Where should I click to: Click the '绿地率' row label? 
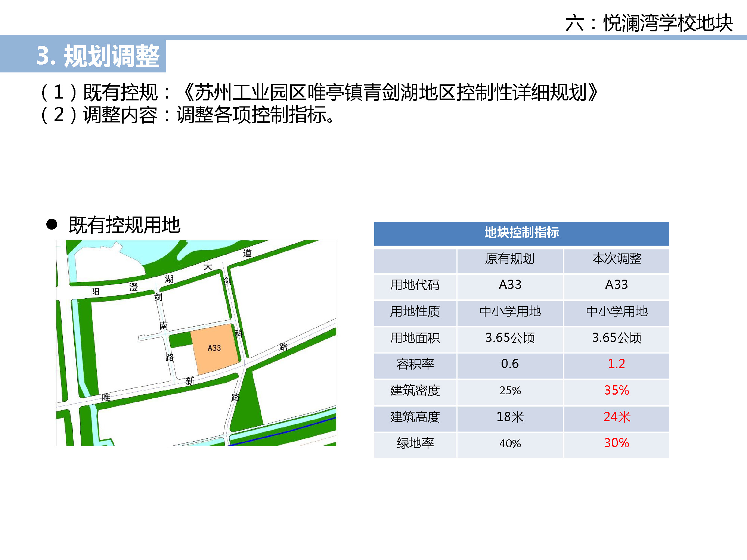click(x=415, y=443)
